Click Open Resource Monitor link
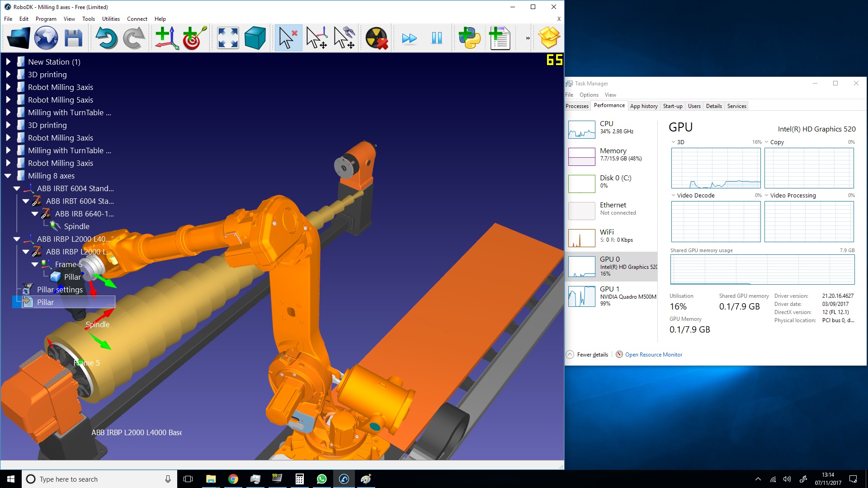This screenshot has width=868, height=488. pos(653,355)
